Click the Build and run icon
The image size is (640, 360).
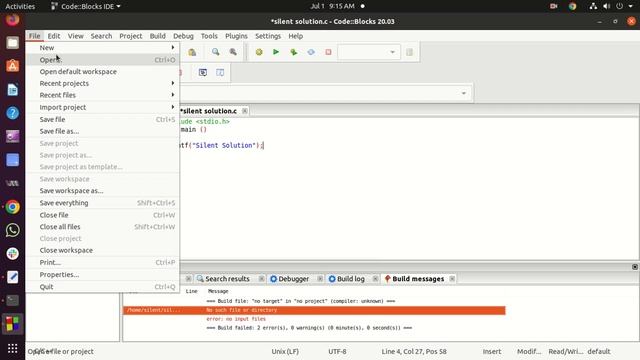pyautogui.click(x=293, y=52)
